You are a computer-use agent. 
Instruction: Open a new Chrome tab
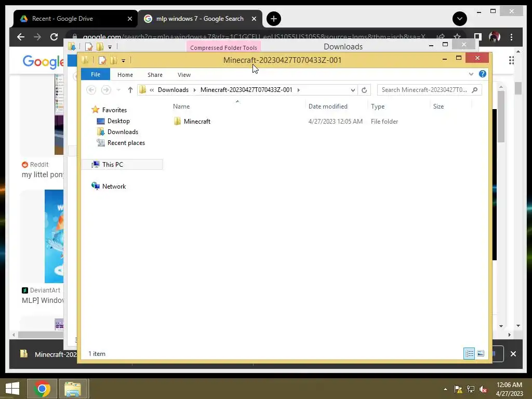(273, 19)
